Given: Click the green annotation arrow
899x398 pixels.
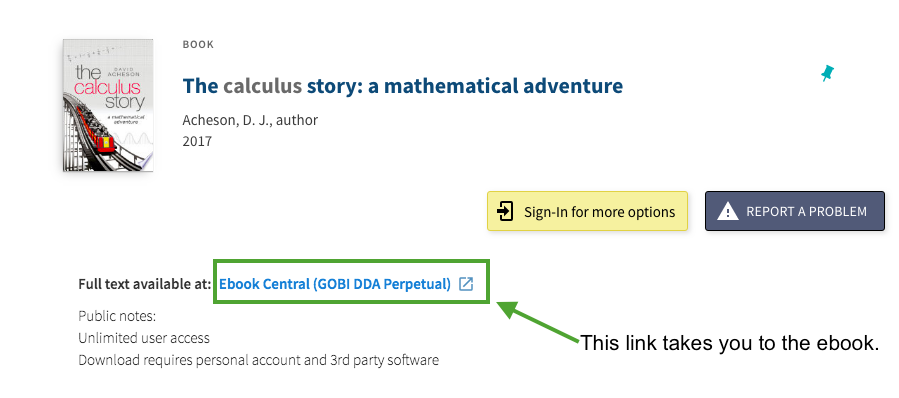Looking at the screenshot, I should (538, 322).
